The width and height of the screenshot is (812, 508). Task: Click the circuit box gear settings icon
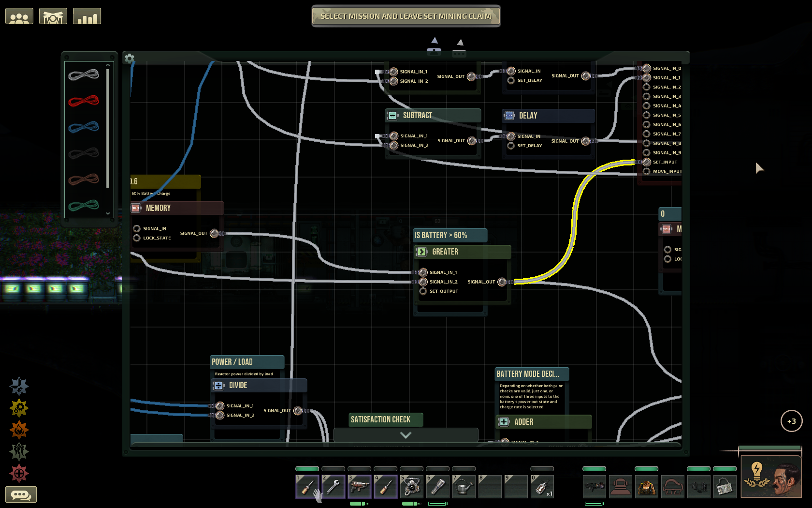point(129,59)
